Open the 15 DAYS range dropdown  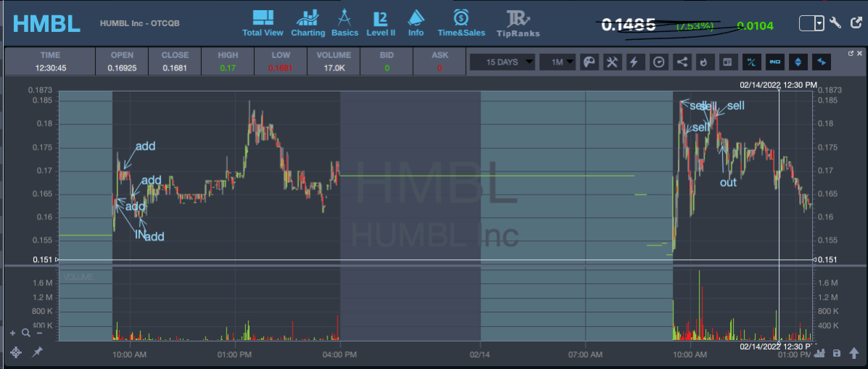[503, 62]
